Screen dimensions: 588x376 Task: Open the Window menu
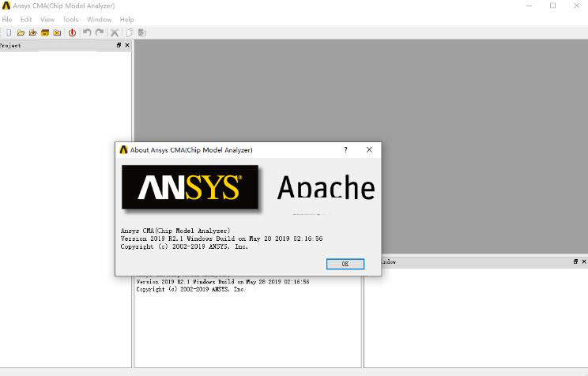tap(99, 20)
